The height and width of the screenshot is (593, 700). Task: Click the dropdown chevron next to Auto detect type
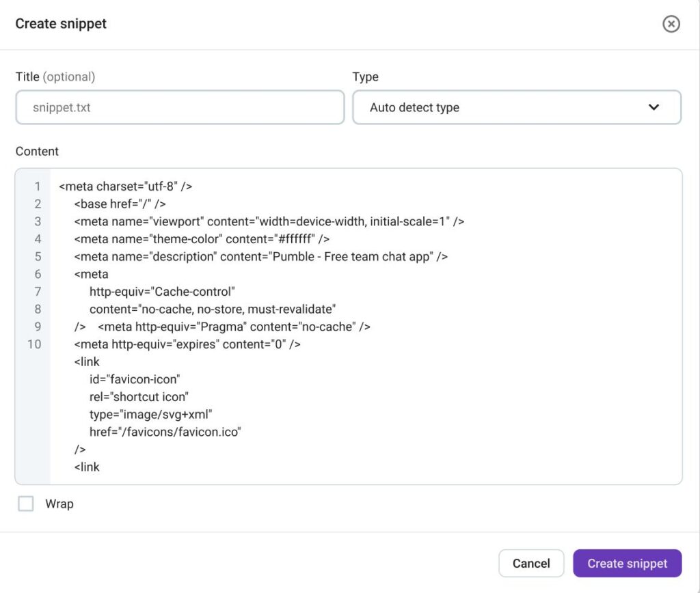tap(654, 107)
